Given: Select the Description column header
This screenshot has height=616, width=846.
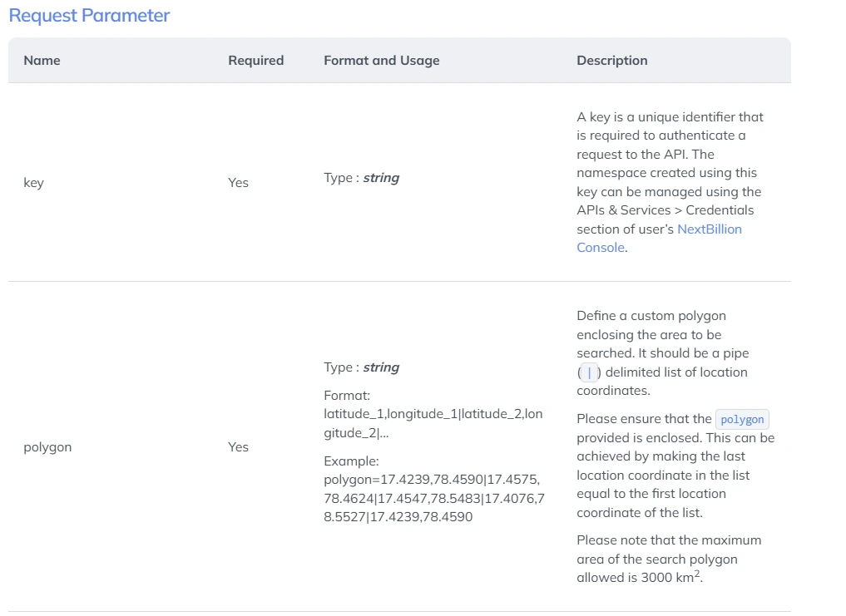Looking at the screenshot, I should [x=612, y=61].
